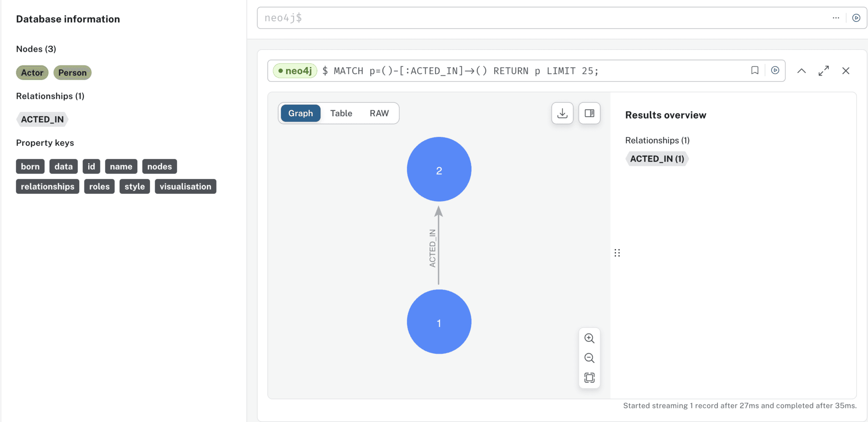
Task: Switch to the Table tab
Action: (x=341, y=113)
